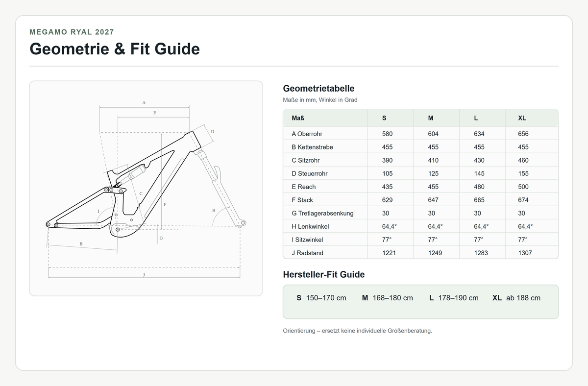Click the Radstand value 1283

pos(481,253)
